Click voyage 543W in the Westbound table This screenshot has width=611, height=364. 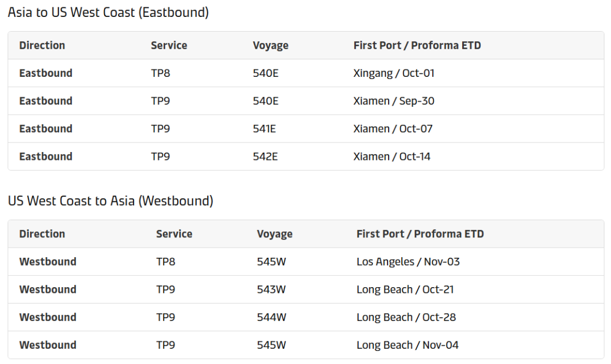click(272, 289)
